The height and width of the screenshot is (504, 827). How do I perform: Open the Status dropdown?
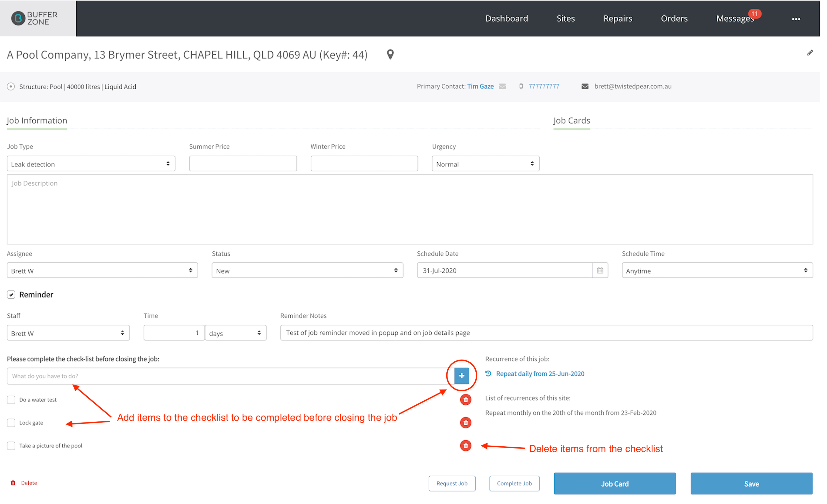pos(307,270)
